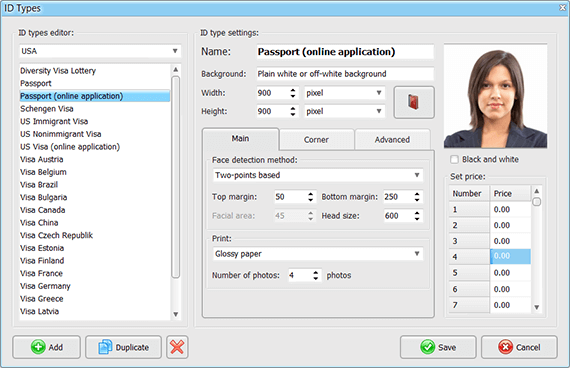Screen dimensions: 570x368
Task: Click the Bottom margin stepper arrows
Action: pyautogui.click(x=417, y=197)
